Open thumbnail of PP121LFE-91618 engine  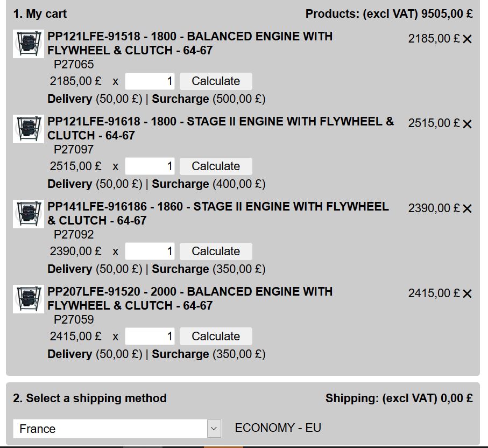29,129
